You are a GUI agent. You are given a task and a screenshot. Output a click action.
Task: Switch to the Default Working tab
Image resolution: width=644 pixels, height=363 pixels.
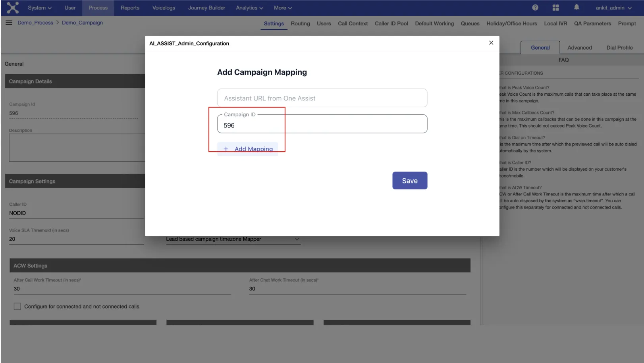[434, 23]
